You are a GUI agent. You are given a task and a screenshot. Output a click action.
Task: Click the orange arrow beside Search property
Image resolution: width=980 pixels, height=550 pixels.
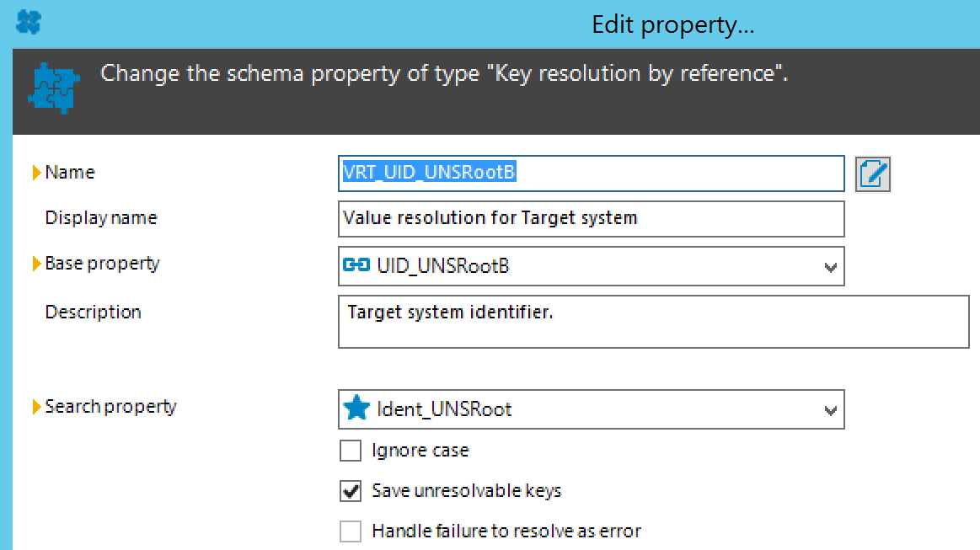click(x=36, y=407)
